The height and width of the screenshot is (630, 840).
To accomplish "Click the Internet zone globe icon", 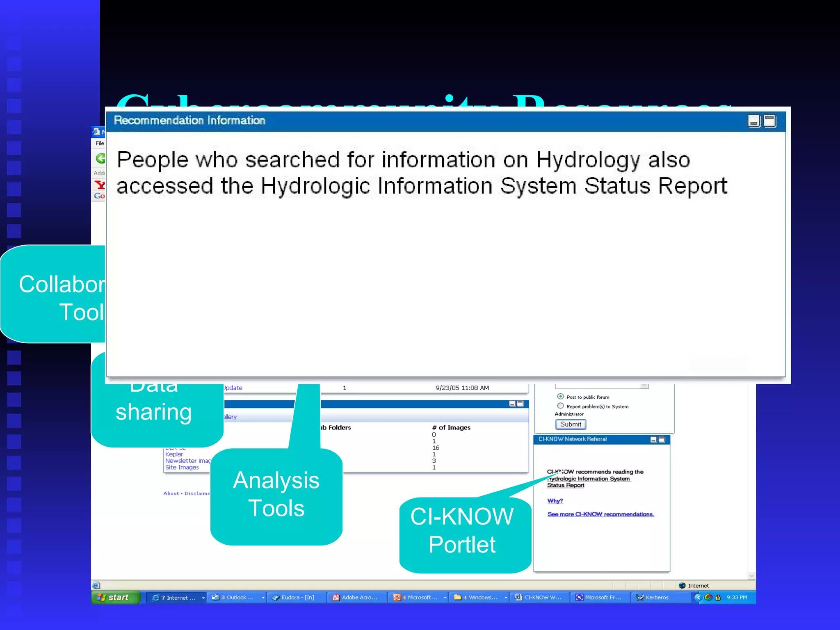I will click(682, 586).
